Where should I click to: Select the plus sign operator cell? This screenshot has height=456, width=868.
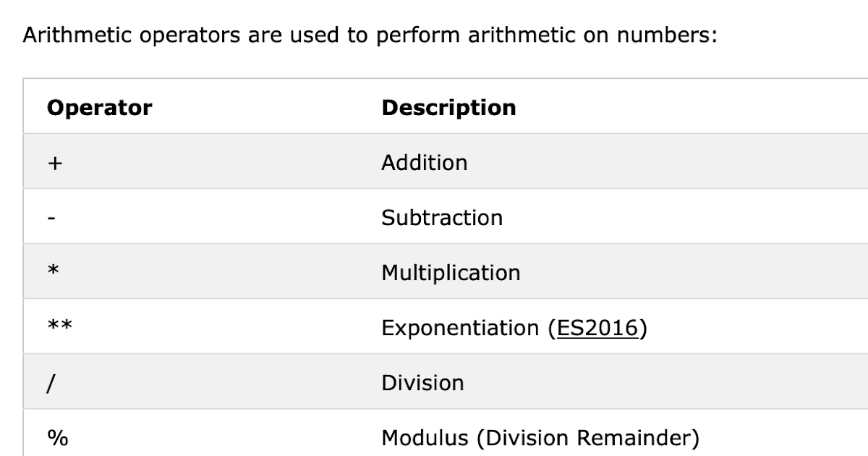pos(55,163)
